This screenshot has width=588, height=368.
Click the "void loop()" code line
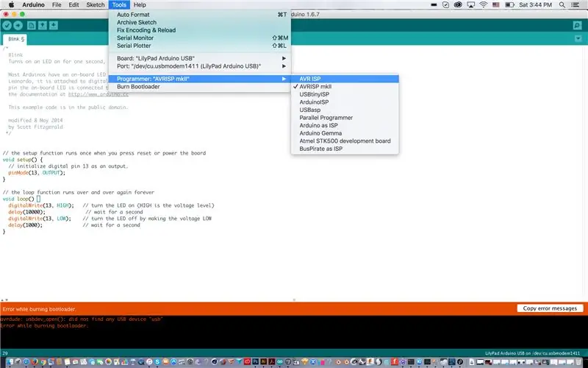coord(18,199)
